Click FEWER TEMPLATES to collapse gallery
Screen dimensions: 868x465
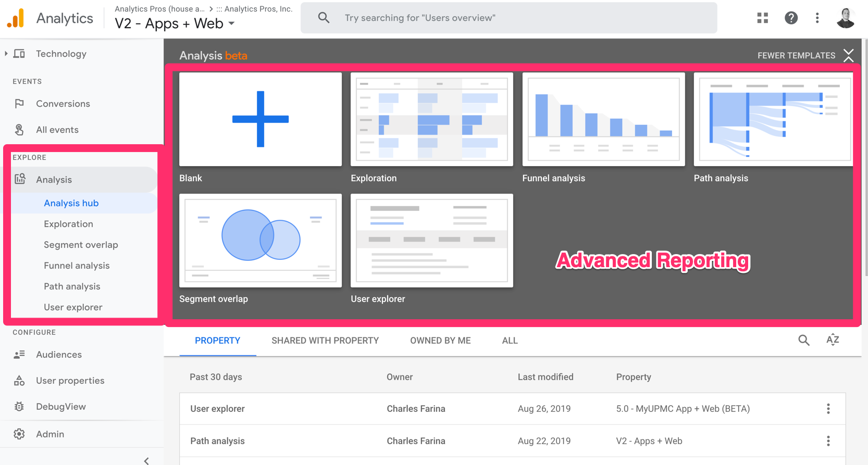[x=796, y=55]
